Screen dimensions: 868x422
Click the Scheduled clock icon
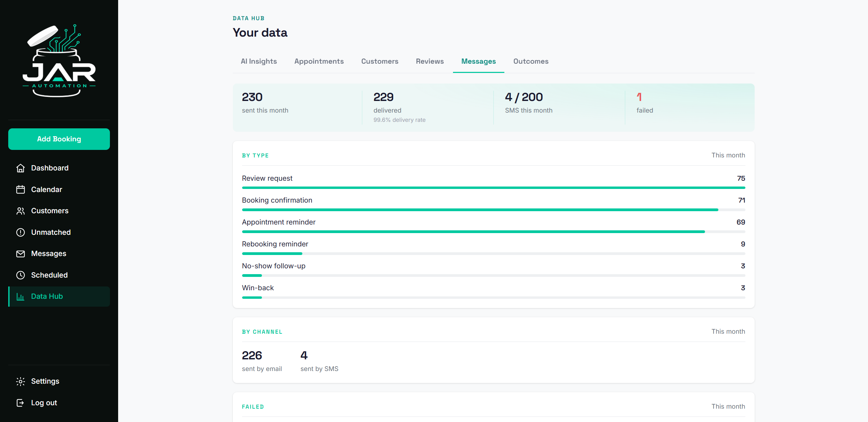coord(21,275)
